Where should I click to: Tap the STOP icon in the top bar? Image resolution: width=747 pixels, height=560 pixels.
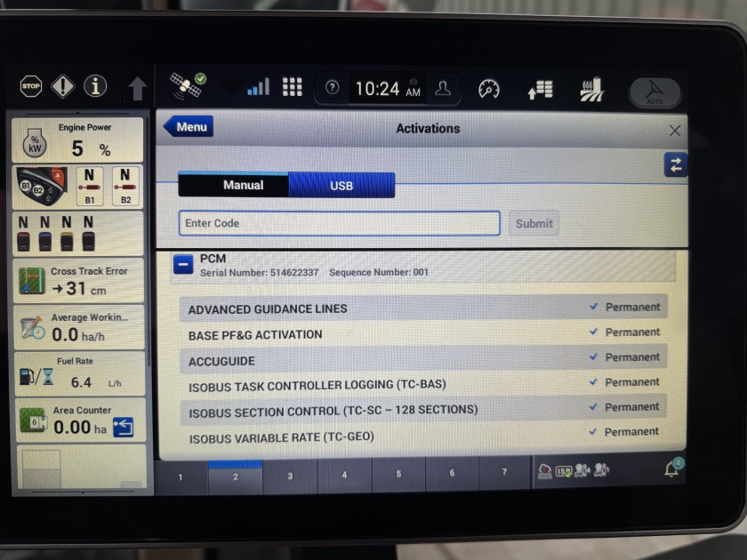pos(31,86)
